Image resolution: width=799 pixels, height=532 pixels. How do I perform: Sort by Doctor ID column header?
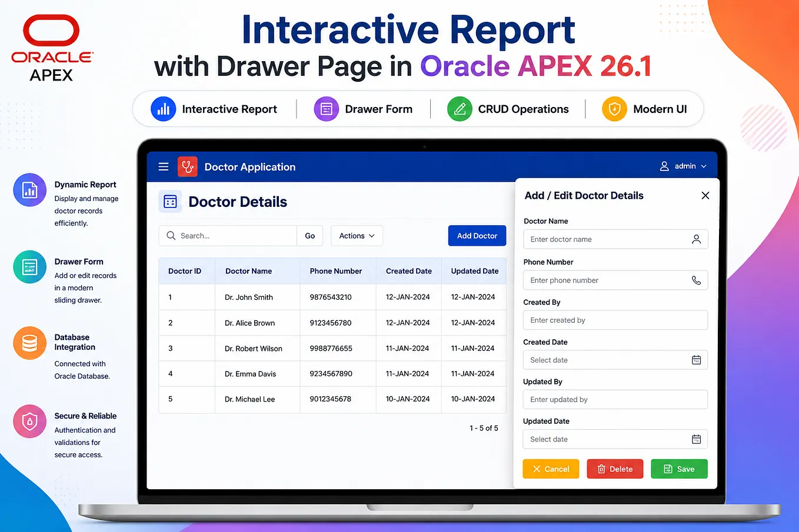pos(187,271)
